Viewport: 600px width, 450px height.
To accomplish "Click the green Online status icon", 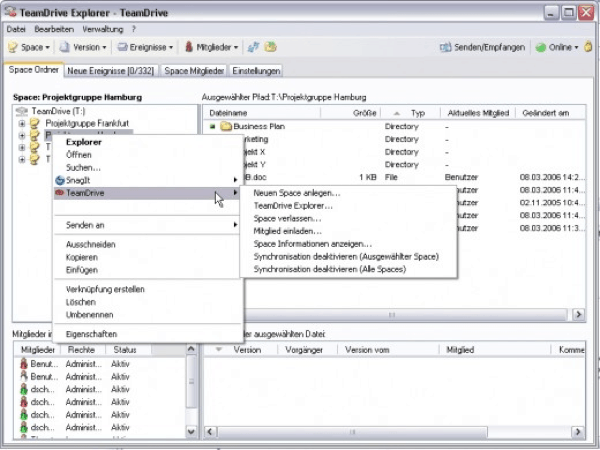I will [541, 47].
